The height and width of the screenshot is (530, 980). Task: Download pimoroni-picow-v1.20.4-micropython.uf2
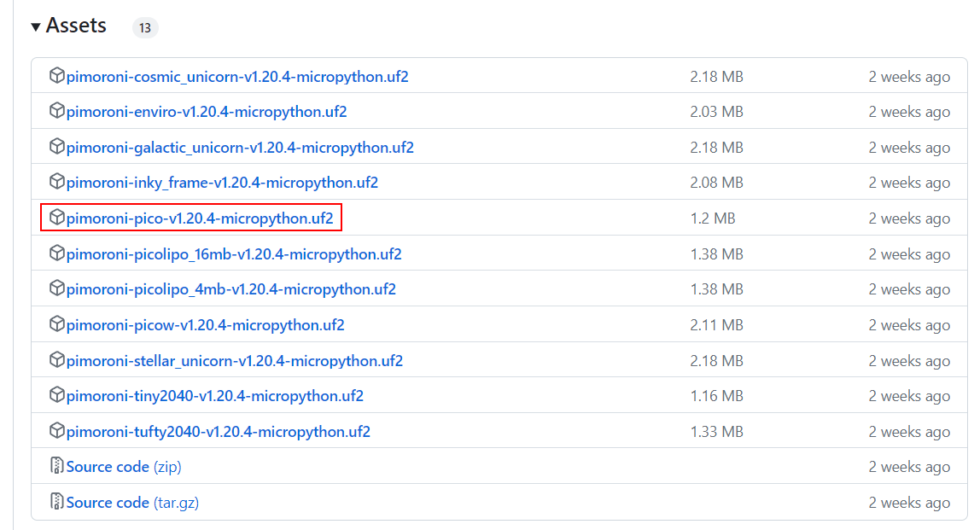(x=205, y=325)
